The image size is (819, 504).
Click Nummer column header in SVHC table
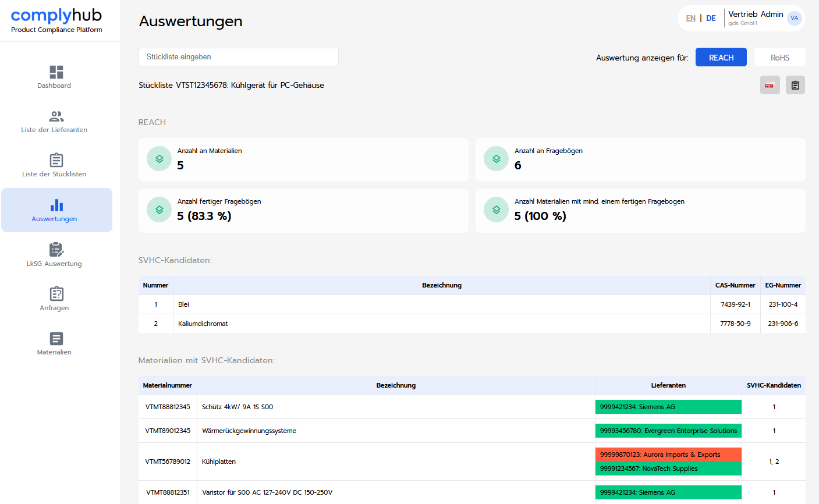coord(155,285)
